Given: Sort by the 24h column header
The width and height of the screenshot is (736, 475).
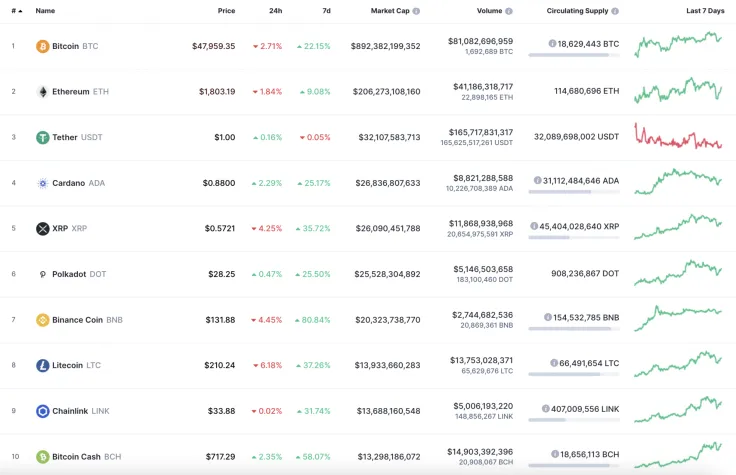Looking at the screenshot, I should tap(276, 11).
